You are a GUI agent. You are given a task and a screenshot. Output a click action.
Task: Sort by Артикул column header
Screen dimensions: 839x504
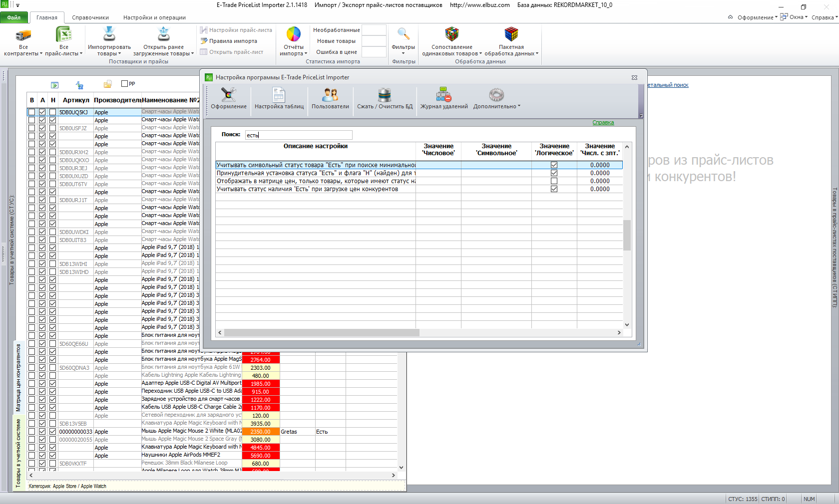click(x=76, y=100)
